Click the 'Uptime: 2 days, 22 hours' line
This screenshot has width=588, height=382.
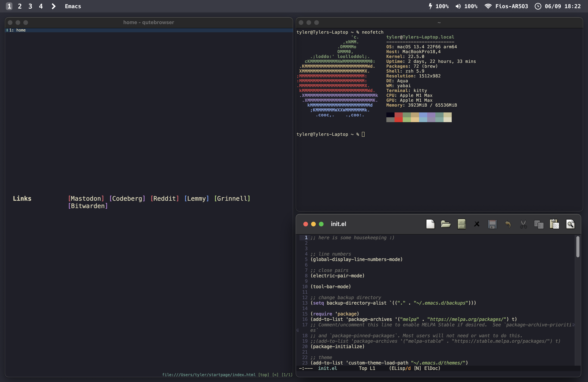(x=431, y=61)
